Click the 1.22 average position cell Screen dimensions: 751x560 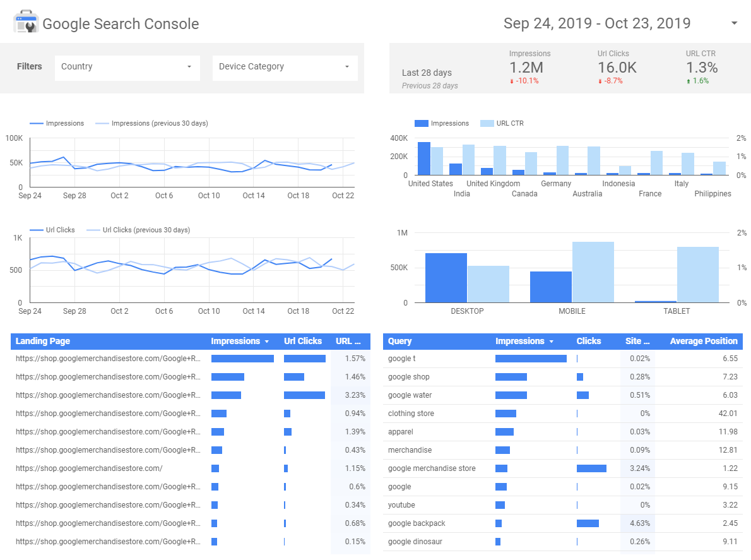pos(730,468)
